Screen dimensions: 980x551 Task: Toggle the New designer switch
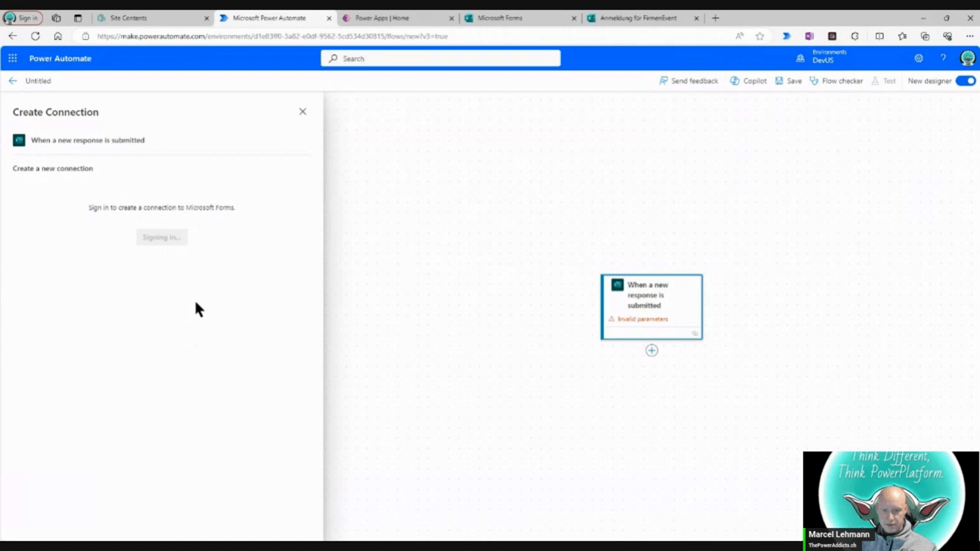[965, 80]
